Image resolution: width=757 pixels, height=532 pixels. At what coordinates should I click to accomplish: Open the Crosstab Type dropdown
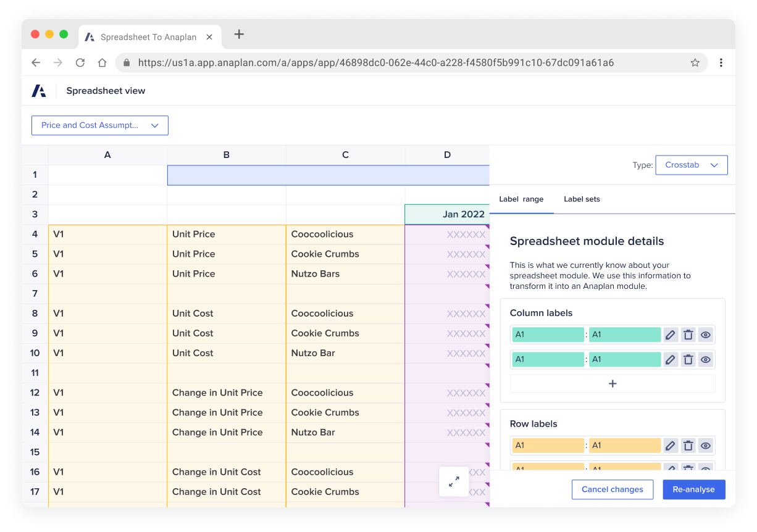691,165
